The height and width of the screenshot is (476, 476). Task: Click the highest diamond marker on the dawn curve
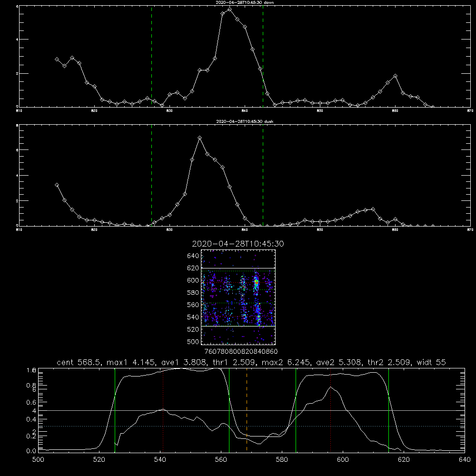pos(230,10)
